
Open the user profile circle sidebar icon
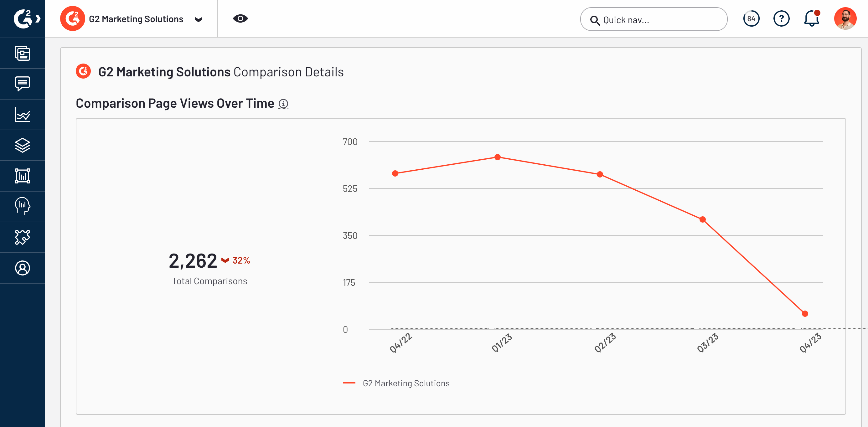pos(23,268)
